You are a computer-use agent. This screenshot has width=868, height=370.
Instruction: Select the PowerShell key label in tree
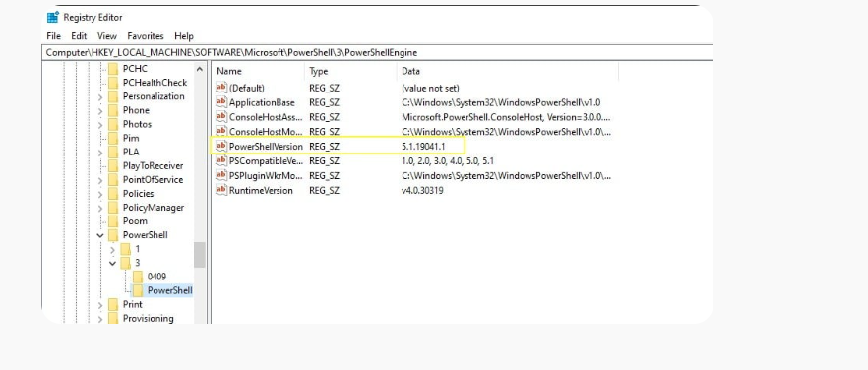[x=145, y=235]
